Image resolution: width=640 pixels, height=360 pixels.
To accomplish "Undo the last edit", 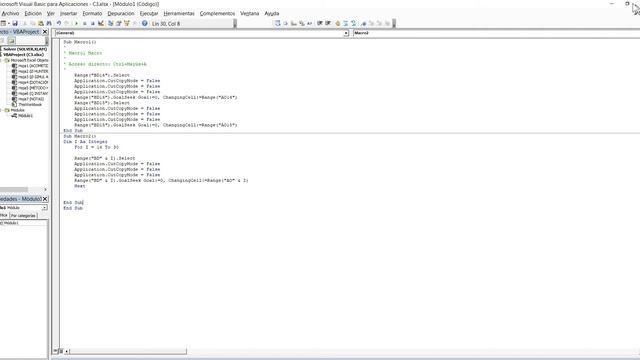I will [x=59, y=24].
